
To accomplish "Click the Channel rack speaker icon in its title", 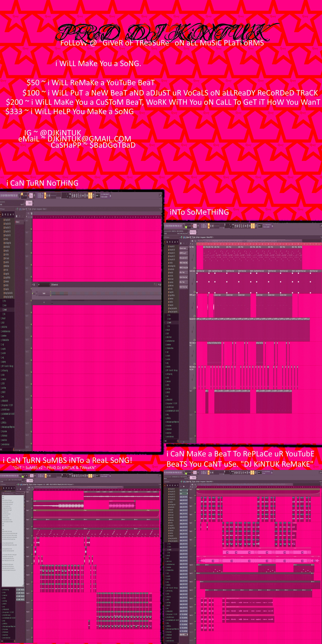I will point(52,285).
